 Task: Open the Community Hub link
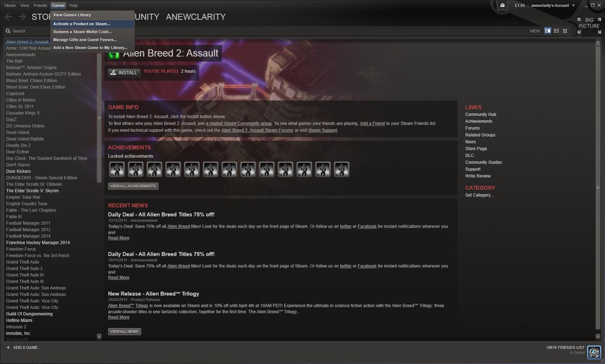click(480, 115)
